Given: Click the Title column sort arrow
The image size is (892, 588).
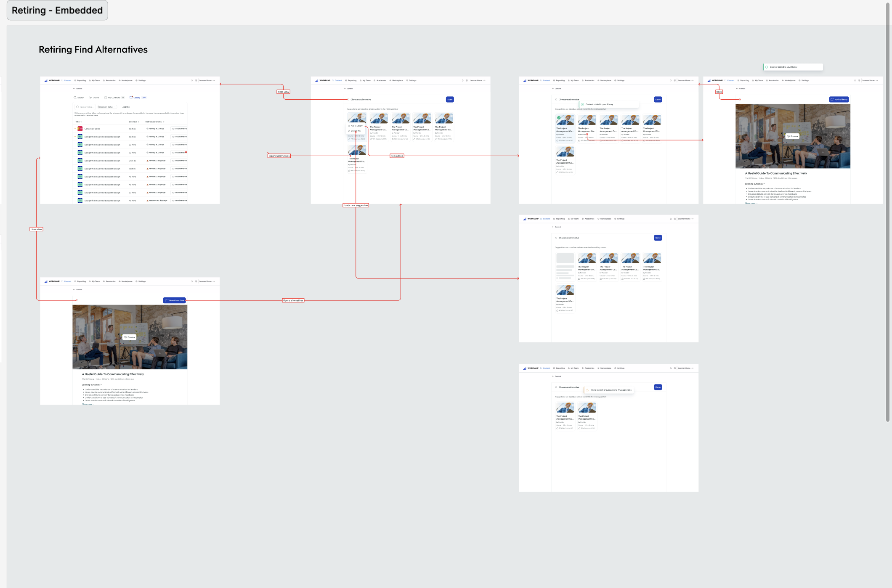Looking at the screenshot, I should (x=81, y=122).
